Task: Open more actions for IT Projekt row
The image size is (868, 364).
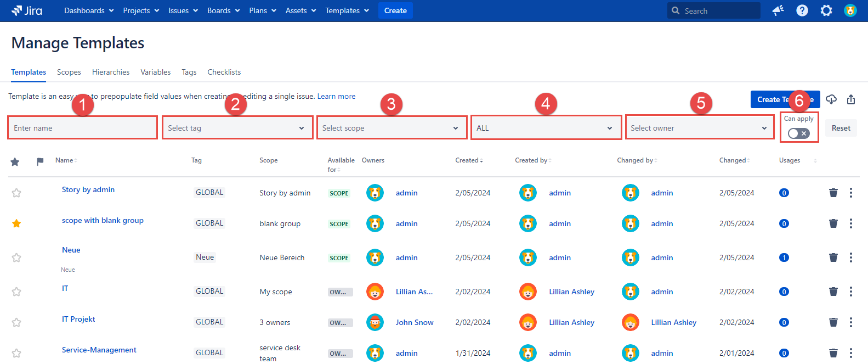Action: 850,322
